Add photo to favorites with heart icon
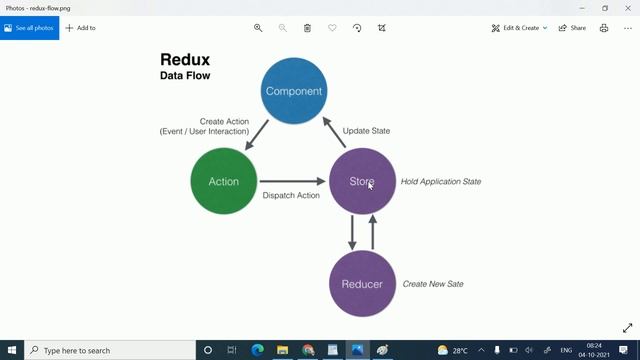This screenshot has width=640, height=360. pyautogui.click(x=332, y=28)
